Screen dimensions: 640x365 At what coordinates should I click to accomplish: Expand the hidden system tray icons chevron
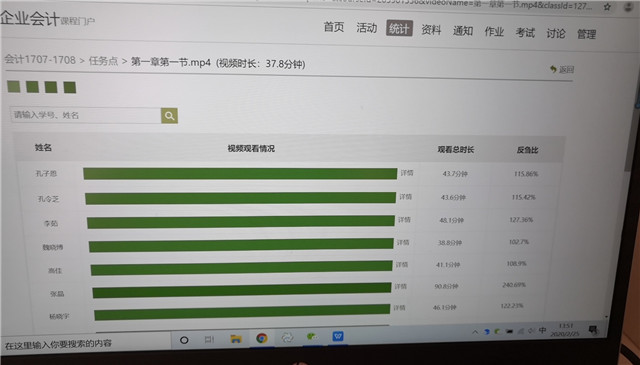[475, 332]
